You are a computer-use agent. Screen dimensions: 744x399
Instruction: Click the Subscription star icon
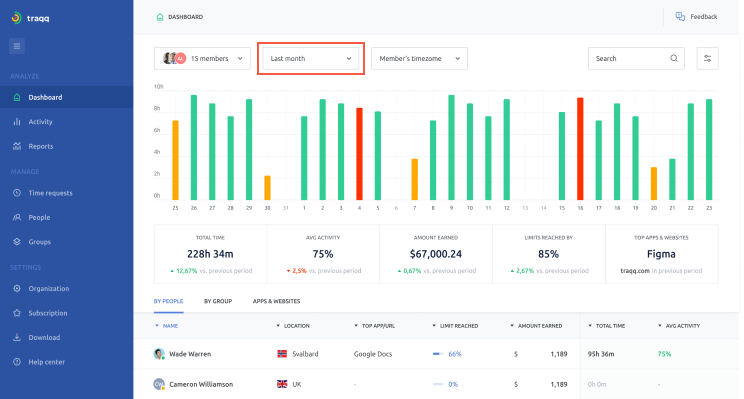click(x=17, y=313)
